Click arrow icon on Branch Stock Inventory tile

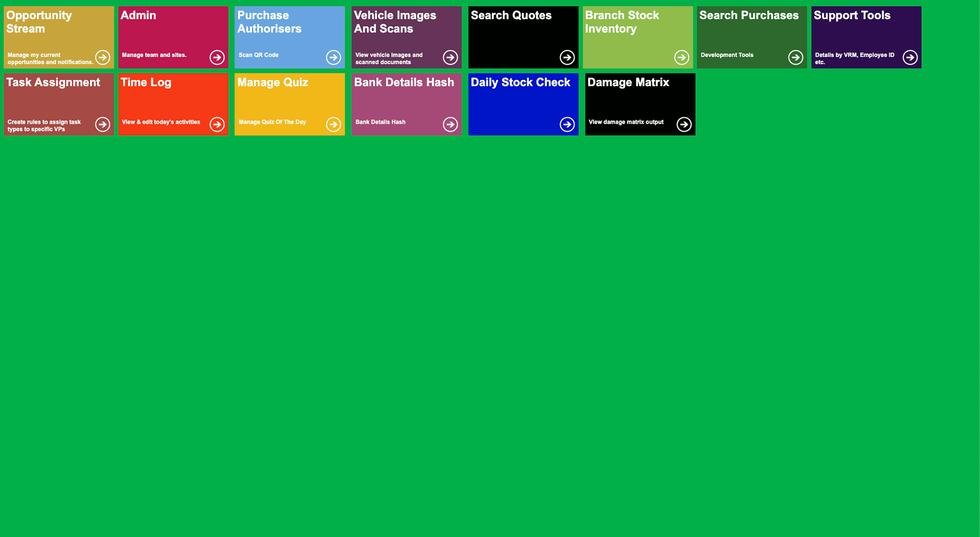coord(681,57)
